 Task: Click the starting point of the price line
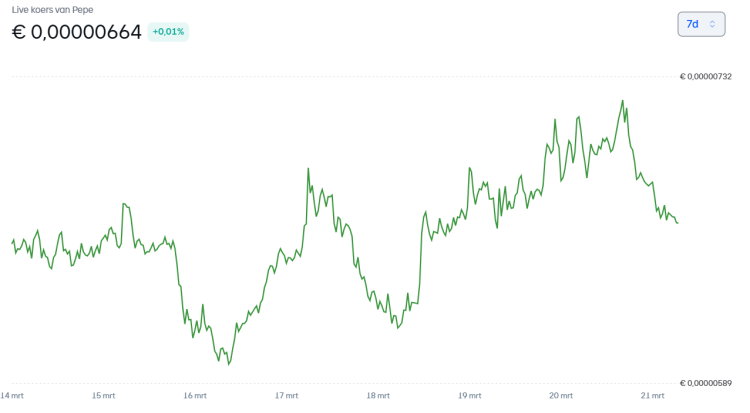12,242
